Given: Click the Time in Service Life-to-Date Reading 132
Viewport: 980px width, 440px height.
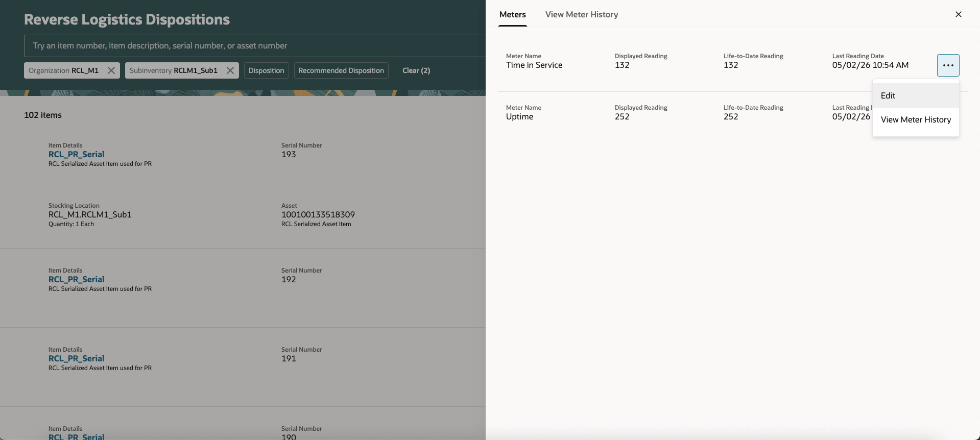Looking at the screenshot, I should [731, 65].
